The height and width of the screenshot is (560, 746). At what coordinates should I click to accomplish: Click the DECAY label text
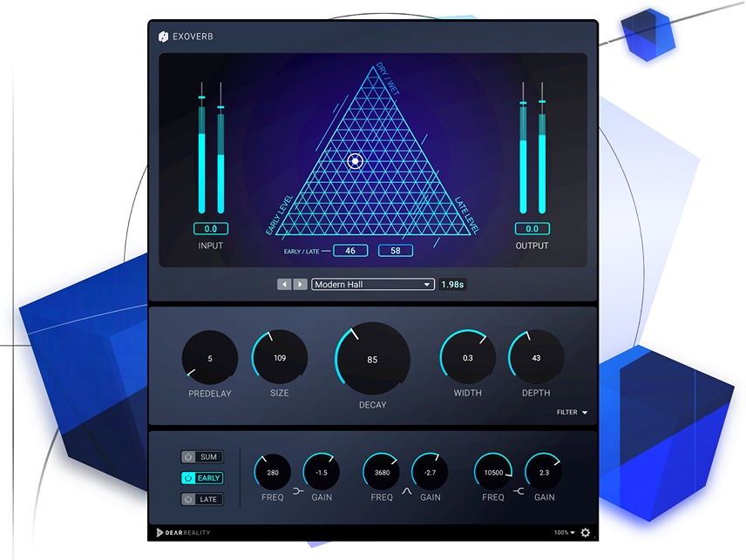pos(372,405)
